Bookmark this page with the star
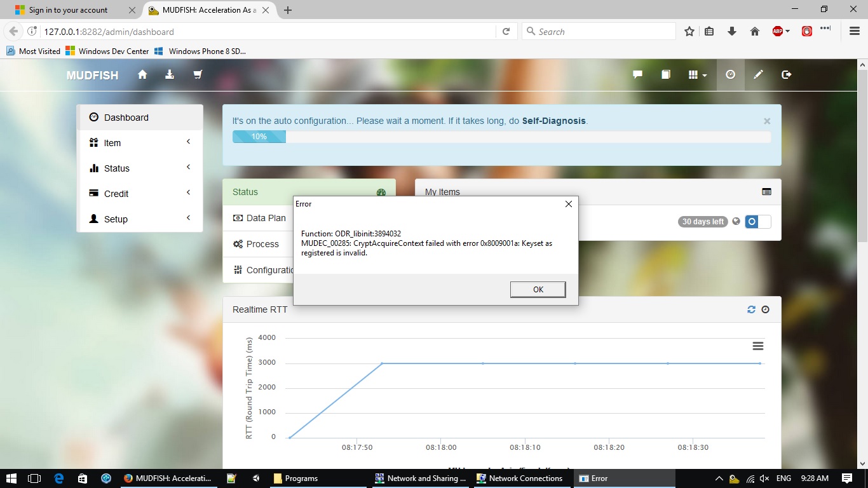 tap(689, 32)
